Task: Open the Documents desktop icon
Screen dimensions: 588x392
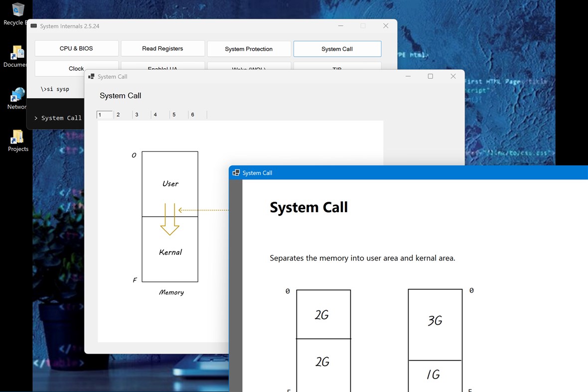Action: coord(18,51)
